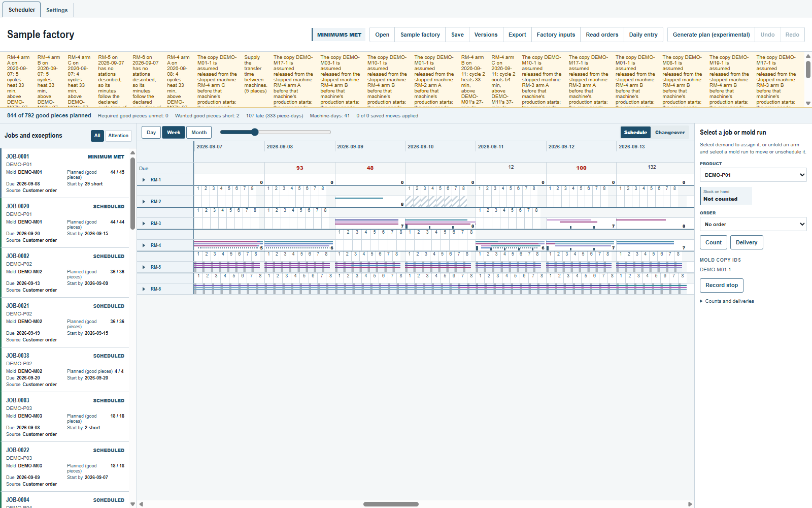Click the Sample factory toolbar button
812x508 pixels.
click(x=420, y=35)
